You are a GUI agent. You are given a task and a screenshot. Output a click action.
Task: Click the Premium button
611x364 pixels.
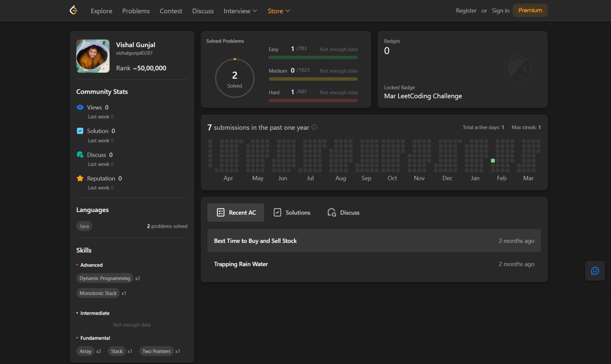[530, 10]
